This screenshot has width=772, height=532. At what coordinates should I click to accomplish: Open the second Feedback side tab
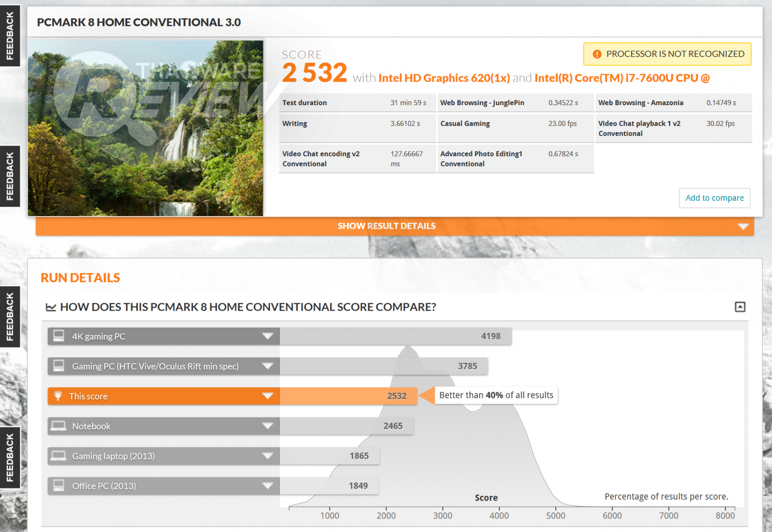click(x=10, y=176)
